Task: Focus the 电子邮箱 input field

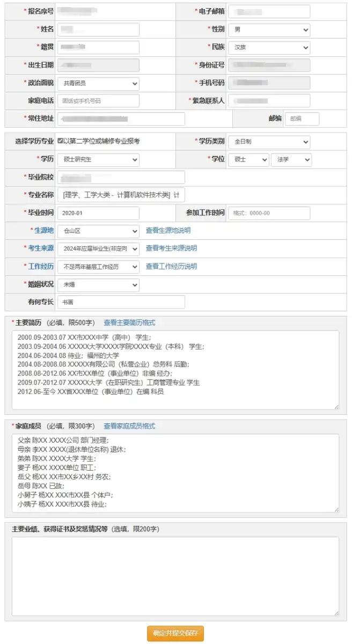Action: 269,11
